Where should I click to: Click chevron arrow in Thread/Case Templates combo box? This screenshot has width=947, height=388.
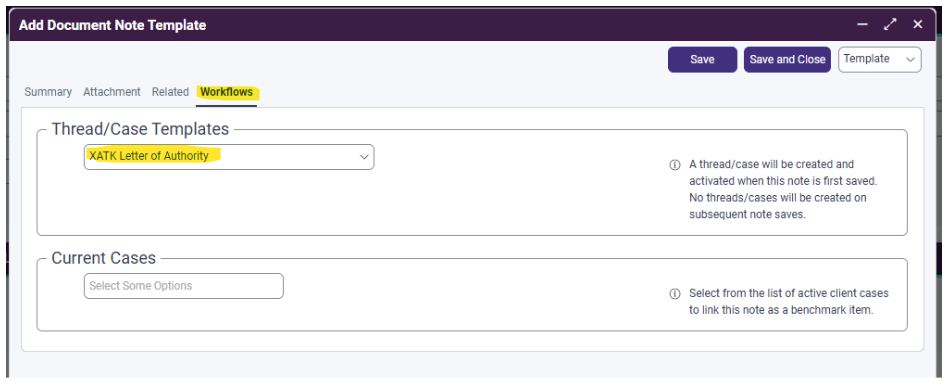pyautogui.click(x=364, y=157)
